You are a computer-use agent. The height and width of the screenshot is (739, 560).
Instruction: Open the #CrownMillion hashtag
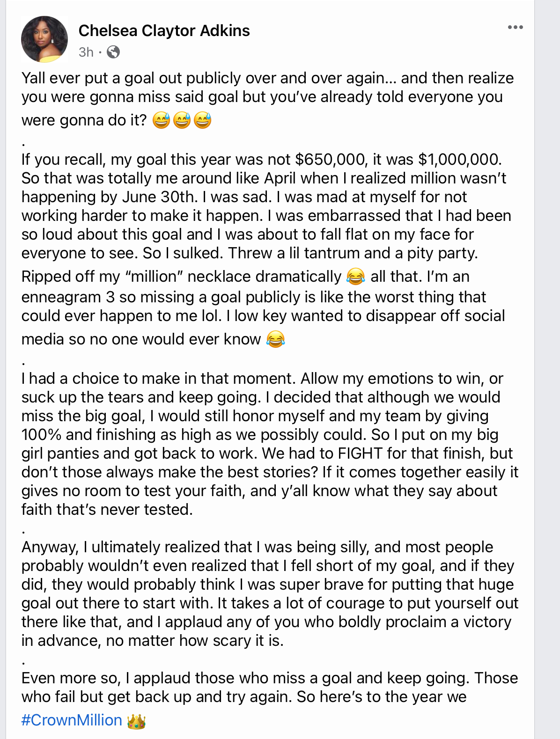[x=72, y=720]
